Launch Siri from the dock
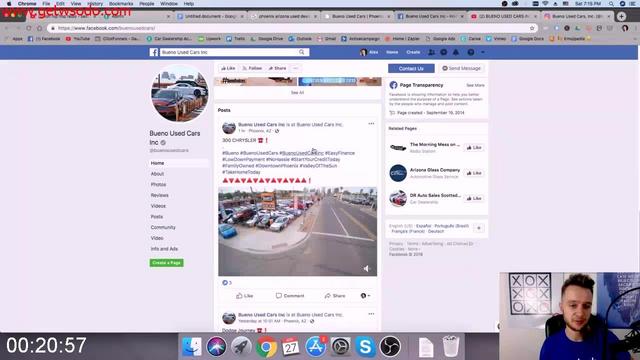Screen dimensions: 640x360 click(x=216, y=346)
